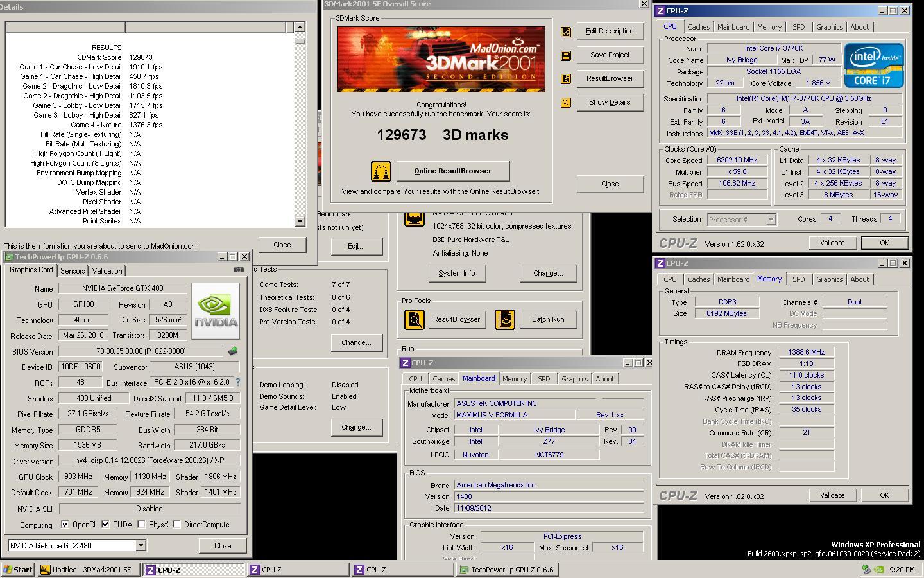Click the GPU-Z screenshot camera icon
The width and height of the screenshot is (924, 578).
point(239,270)
